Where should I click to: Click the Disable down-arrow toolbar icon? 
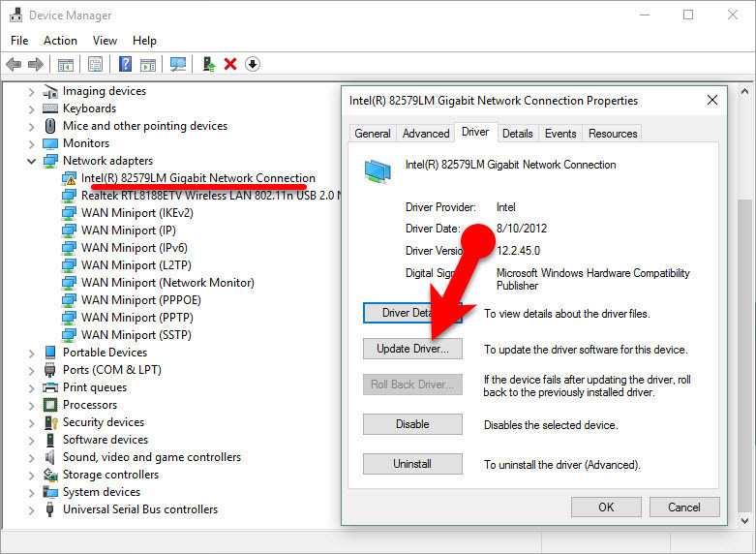coord(253,64)
